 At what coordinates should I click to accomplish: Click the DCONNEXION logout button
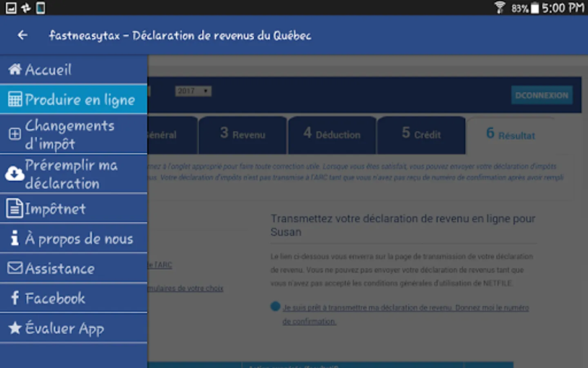(x=541, y=95)
